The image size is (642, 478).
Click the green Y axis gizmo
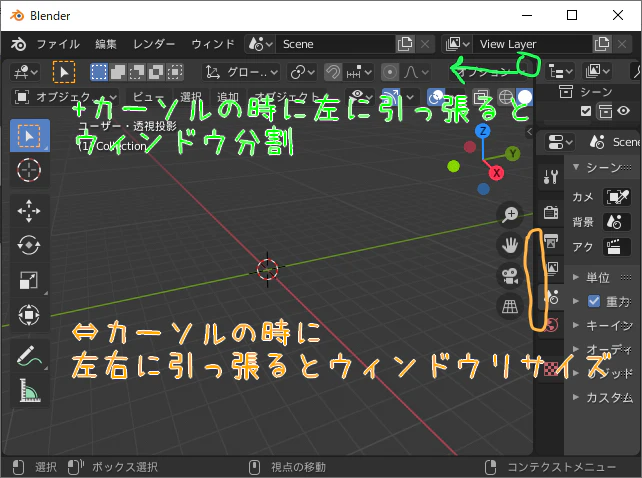pos(512,154)
